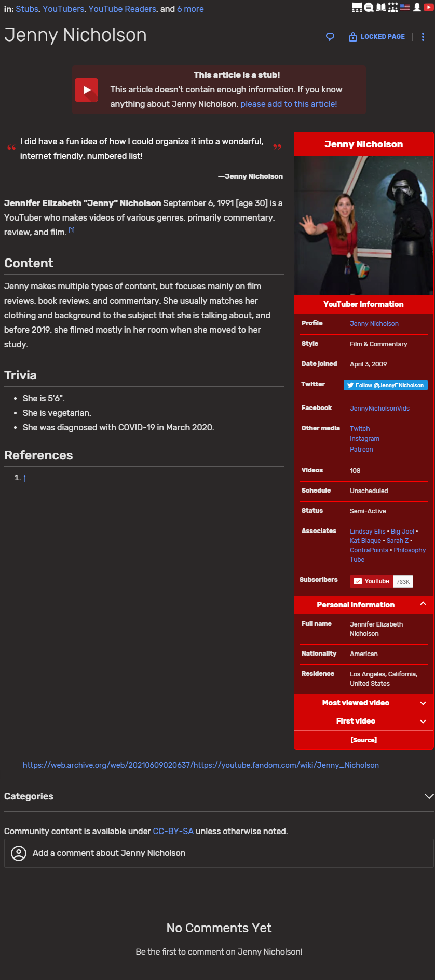Open the Jenny Nicholson profile link

point(374,324)
